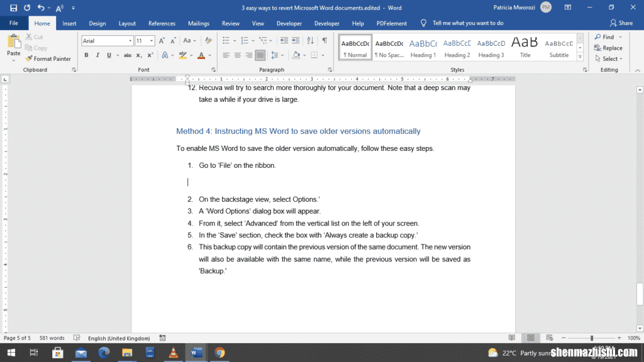Switch to the Design tab
Image resolution: width=644 pixels, height=362 pixels.
pos(97,23)
